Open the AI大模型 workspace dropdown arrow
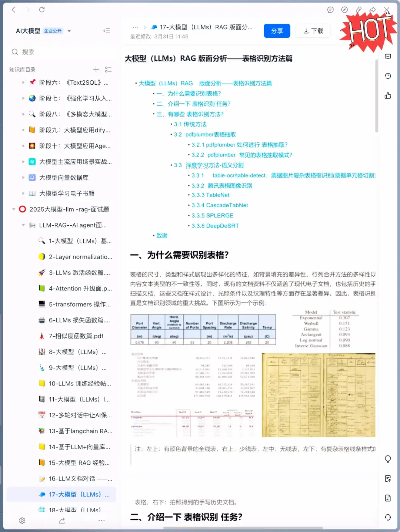The width and height of the screenshot is (400, 532). 69,31
